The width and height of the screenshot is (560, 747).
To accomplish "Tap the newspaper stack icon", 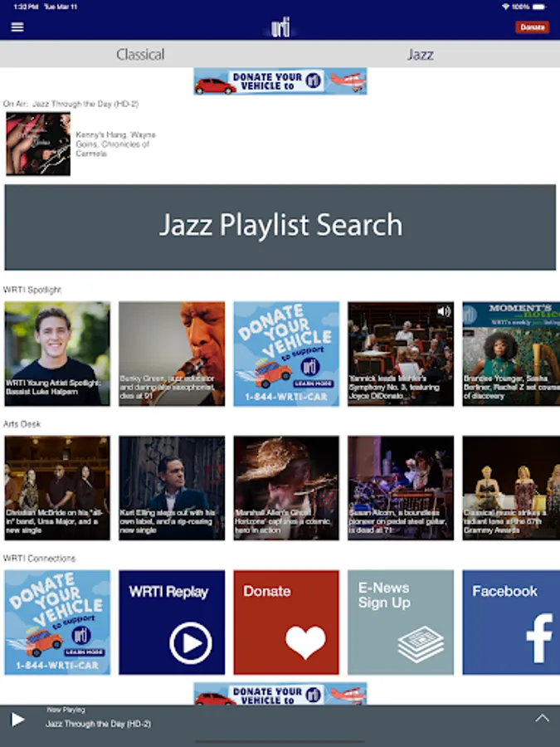I will click(x=421, y=644).
